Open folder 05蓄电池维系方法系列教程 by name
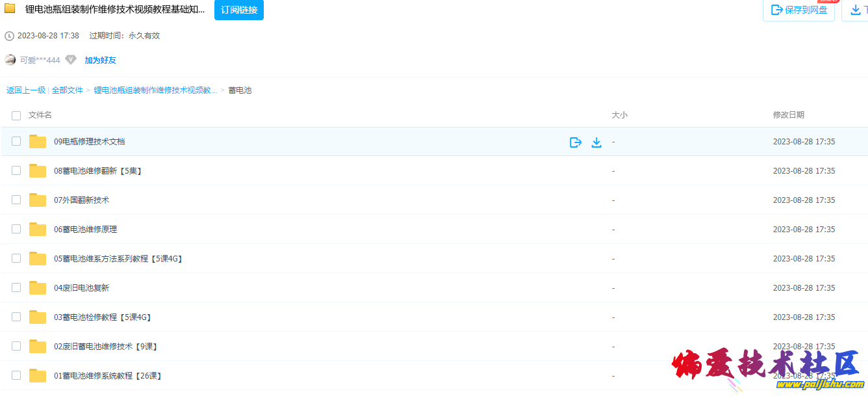Screen dimensions: 868x400 pyautogui.click(x=118, y=259)
